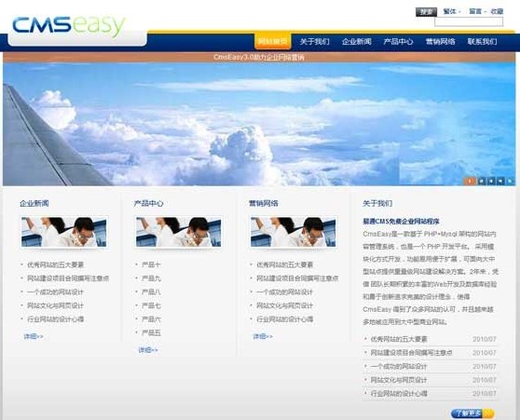This screenshot has height=420, width=520.
Task: Click the 收藏 bookmark link
Action: (x=497, y=11)
